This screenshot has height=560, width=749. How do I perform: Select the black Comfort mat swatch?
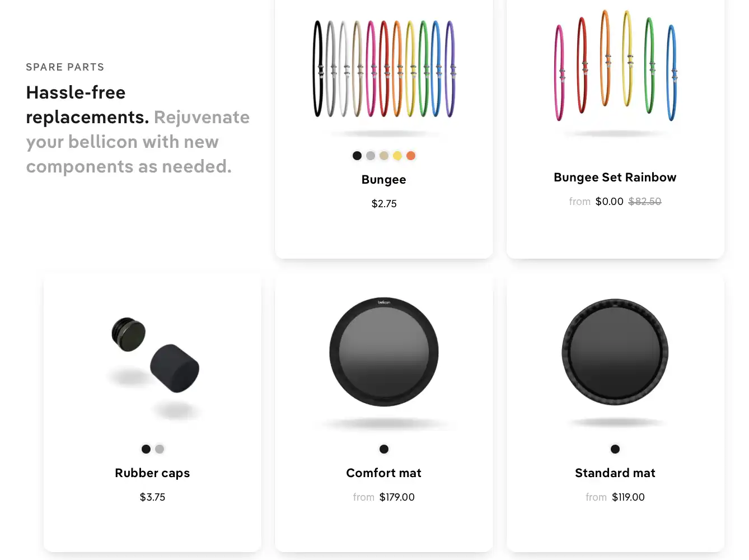[384, 449]
